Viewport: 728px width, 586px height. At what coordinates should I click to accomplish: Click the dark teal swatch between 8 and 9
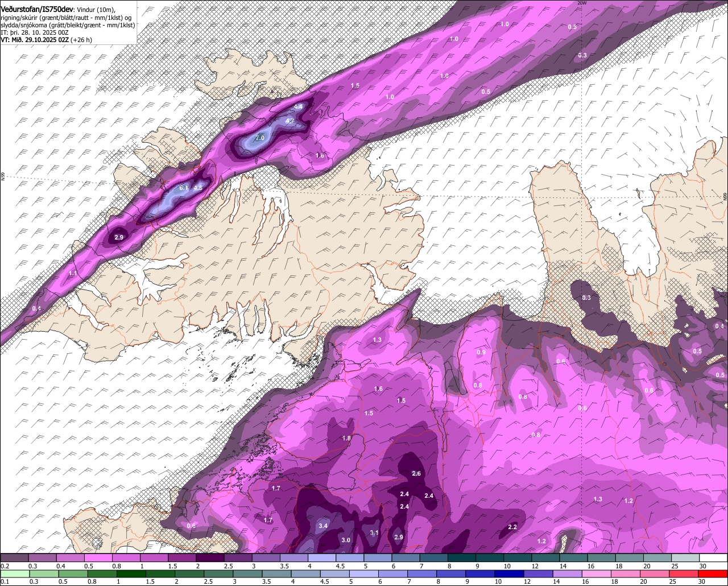(462, 558)
